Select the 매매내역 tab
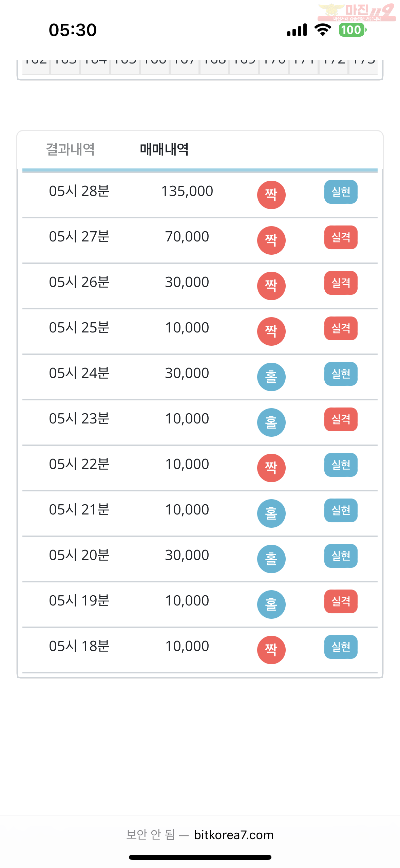This screenshot has width=400, height=868. [164, 149]
